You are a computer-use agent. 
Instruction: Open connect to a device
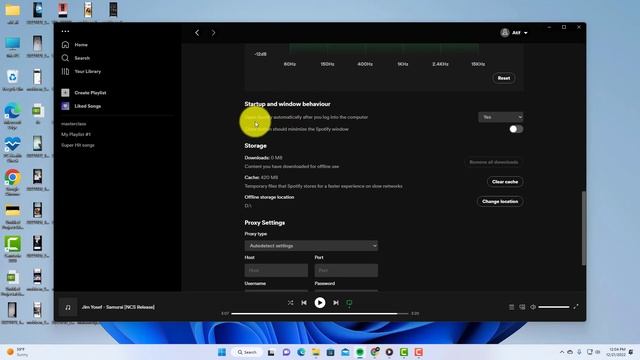(x=522, y=307)
